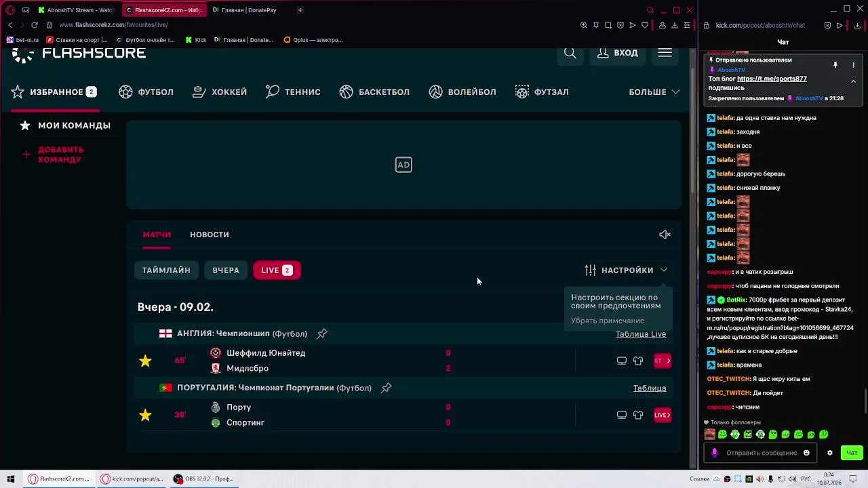Screen dimensions: 868x488
Task: Open Таблица Live link for Чемпионшип
Action: pyautogui.click(x=641, y=334)
